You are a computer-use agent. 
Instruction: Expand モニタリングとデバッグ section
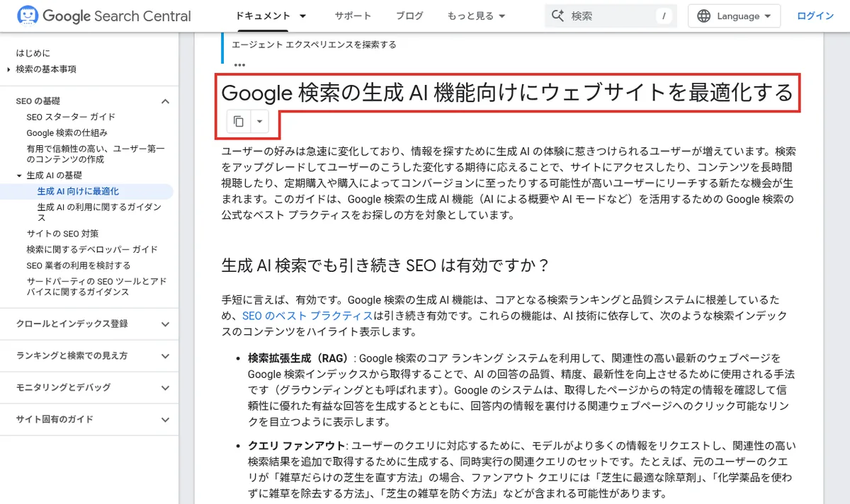(165, 388)
